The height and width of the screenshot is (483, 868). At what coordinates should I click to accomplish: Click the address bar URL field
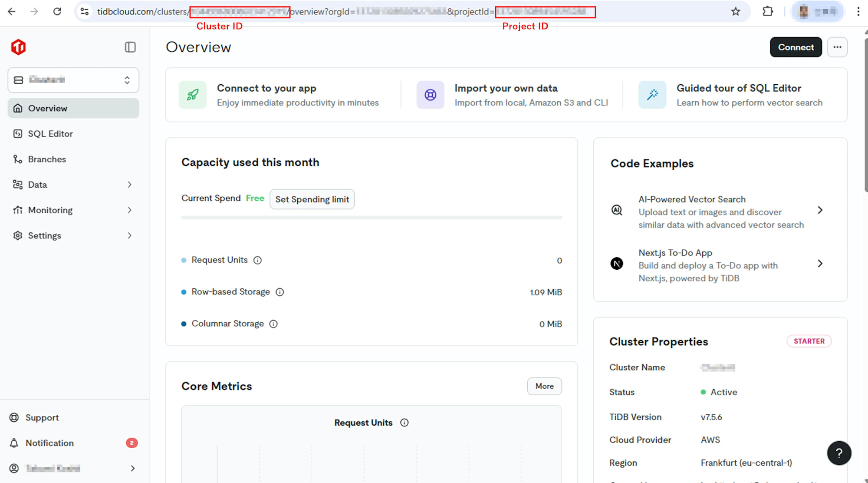412,12
